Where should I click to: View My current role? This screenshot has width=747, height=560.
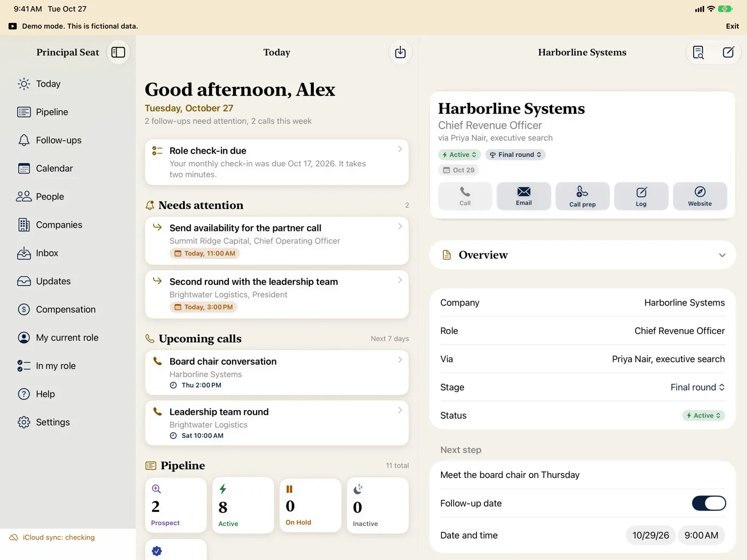coord(68,338)
